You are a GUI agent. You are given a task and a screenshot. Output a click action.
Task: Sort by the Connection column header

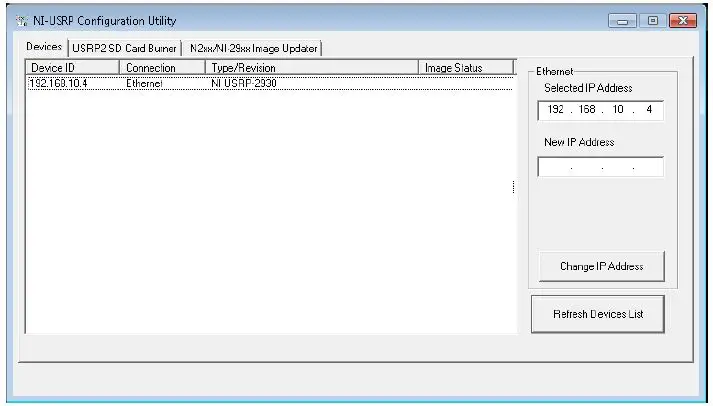click(162, 68)
